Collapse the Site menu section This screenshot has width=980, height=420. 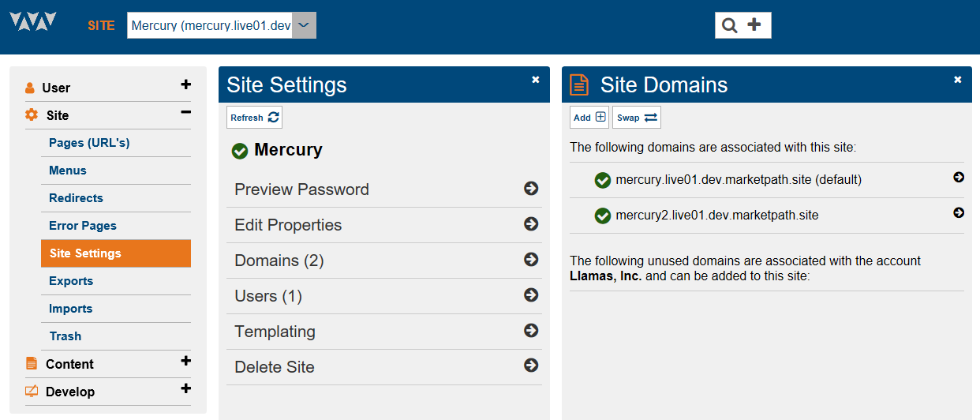(185, 114)
